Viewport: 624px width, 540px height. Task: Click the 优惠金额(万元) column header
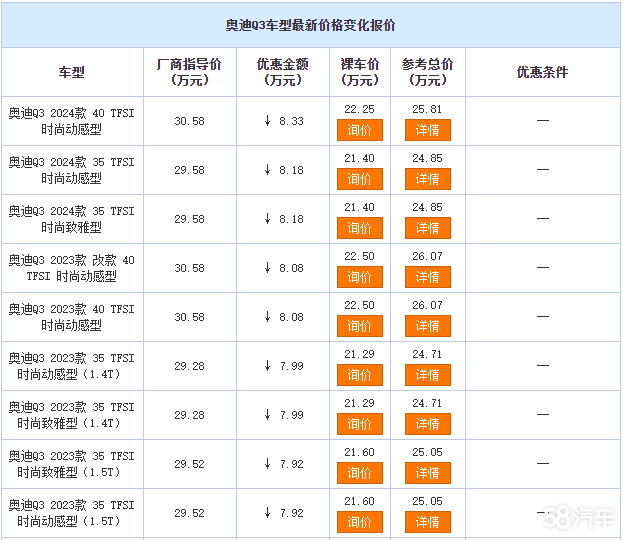click(283, 72)
